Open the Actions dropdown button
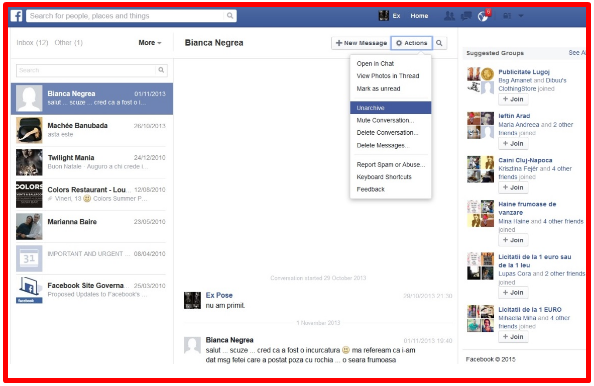Image resolution: width=594 pixels, height=386 pixels. [411, 43]
